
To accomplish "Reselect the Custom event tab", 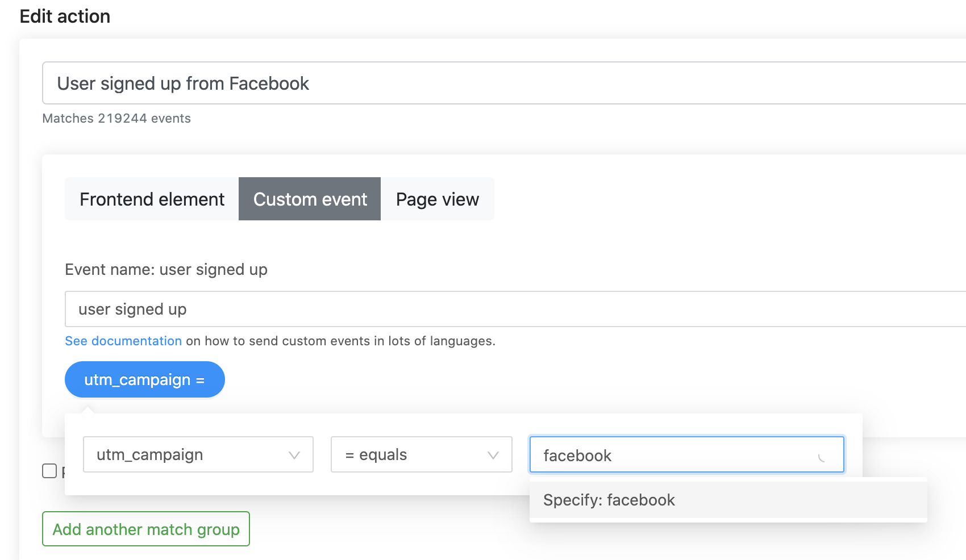I will pyautogui.click(x=309, y=199).
